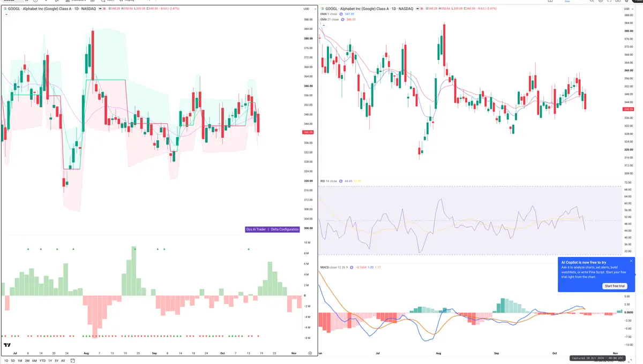Click the TradingView logo in left chart

(x=7, y=345)
